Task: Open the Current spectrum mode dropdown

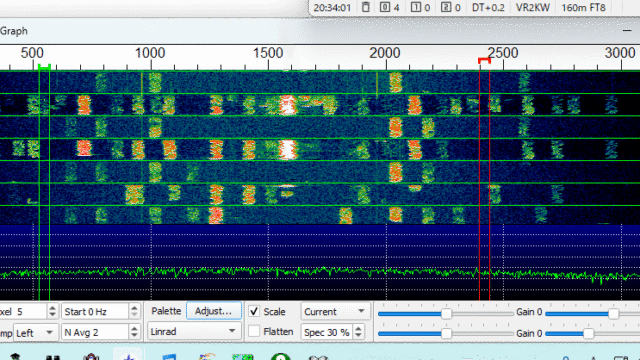Action: [335, 312]
